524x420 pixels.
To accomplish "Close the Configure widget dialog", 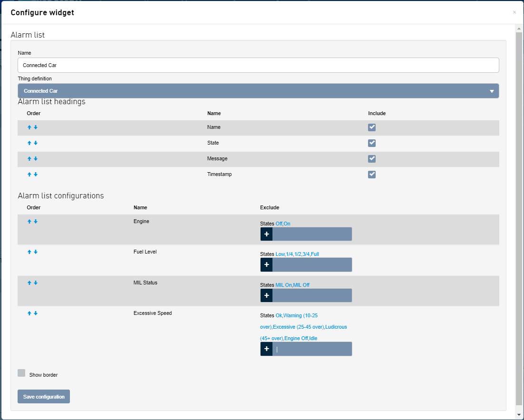I will [514, 12].
